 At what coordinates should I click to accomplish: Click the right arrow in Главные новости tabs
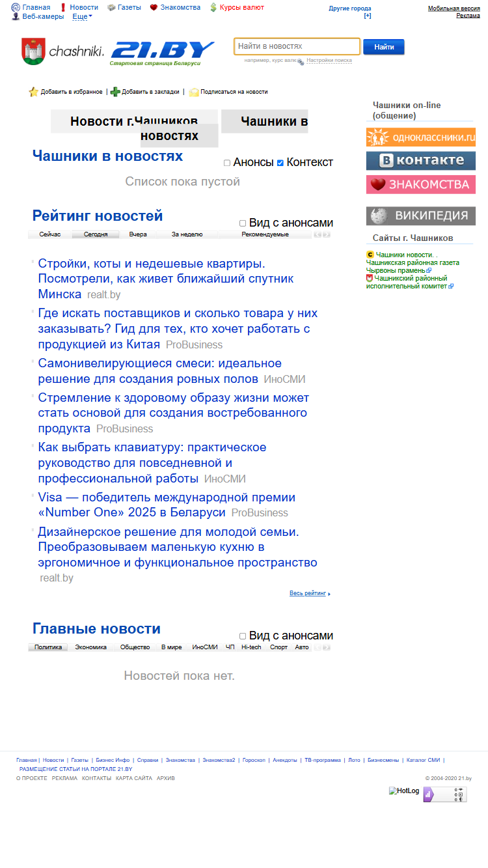tap(327, 647)
